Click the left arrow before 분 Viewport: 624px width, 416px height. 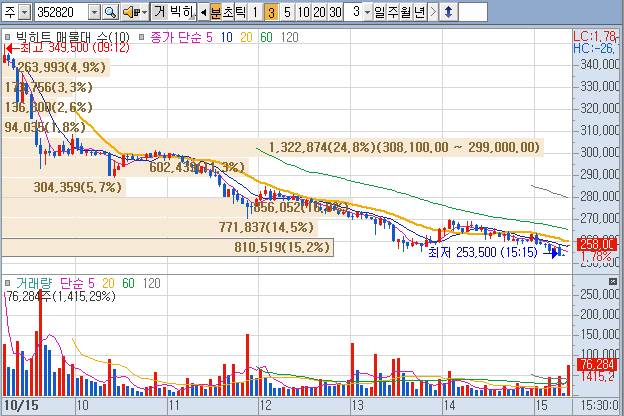[203, 13]
